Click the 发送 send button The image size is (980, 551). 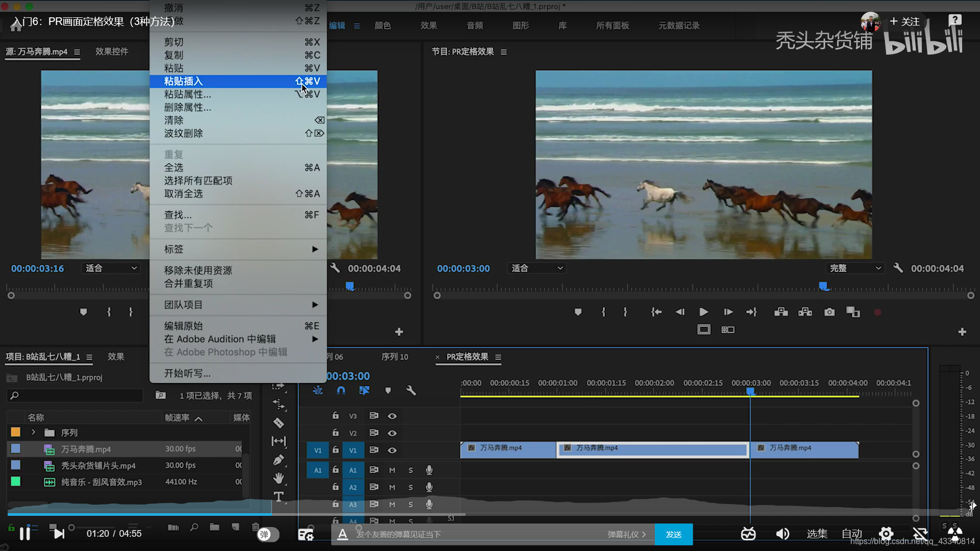coord(674,534)
